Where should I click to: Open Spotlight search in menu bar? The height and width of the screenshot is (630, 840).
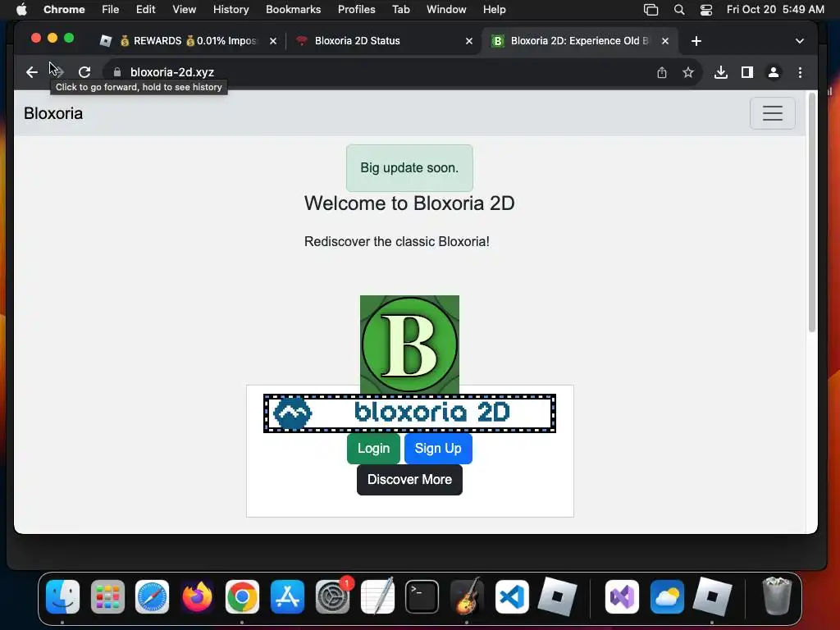point(678,10)
